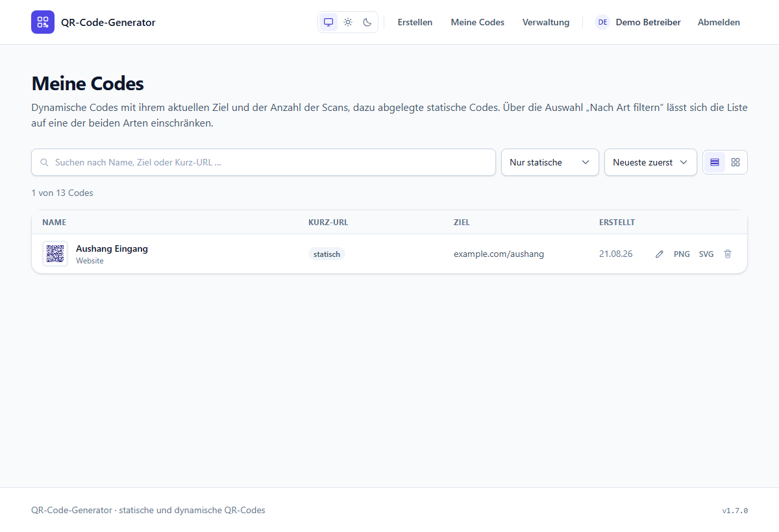Click the v1.7.0 version label

pyautogui.click(x=735, y=511)
